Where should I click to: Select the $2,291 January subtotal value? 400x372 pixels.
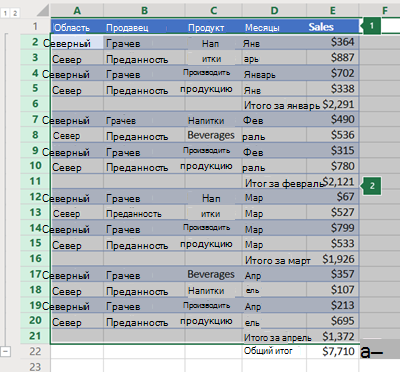coord(338,104)
